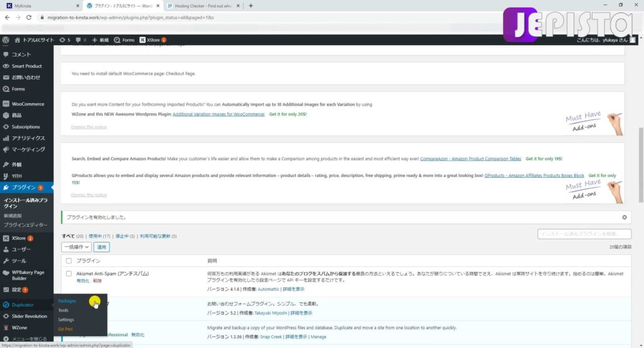Open お問い合わせ in the sidebar
This screenshot has width=644, height=348.
point(26,77)
